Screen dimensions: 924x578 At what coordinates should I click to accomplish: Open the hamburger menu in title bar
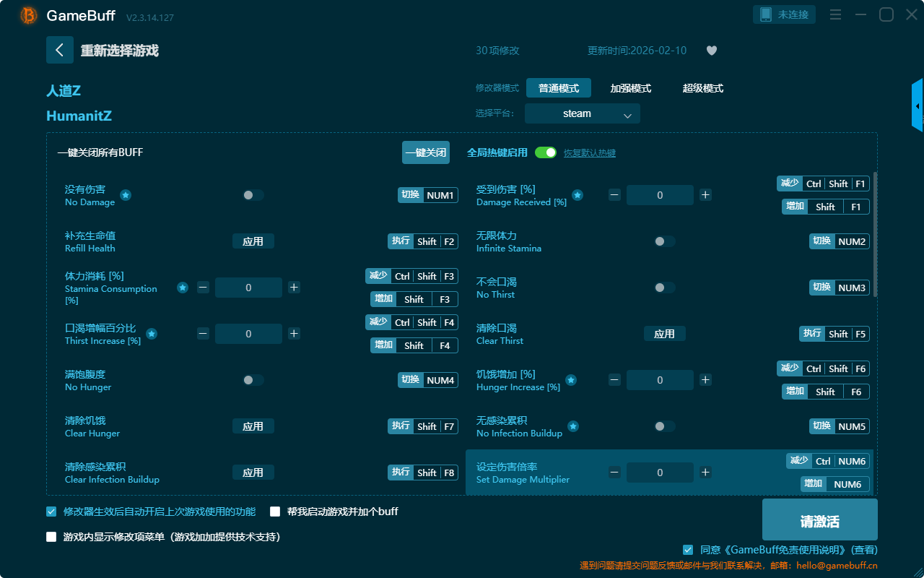835,14
